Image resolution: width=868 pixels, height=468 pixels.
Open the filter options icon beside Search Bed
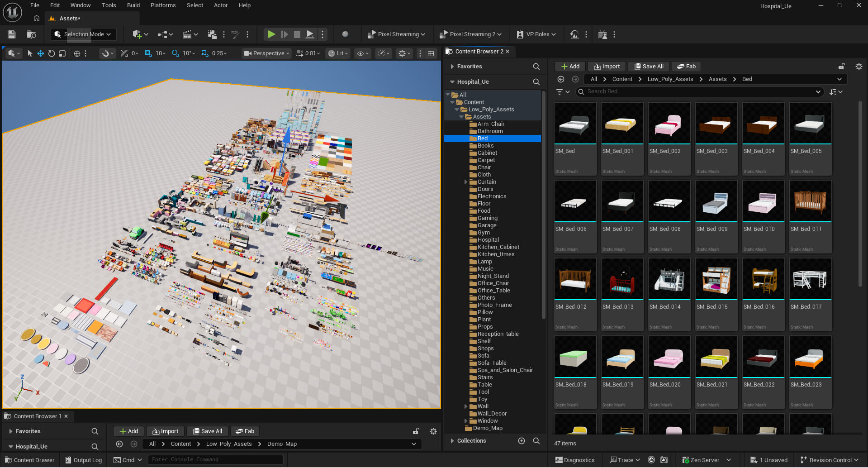[563, 92]
